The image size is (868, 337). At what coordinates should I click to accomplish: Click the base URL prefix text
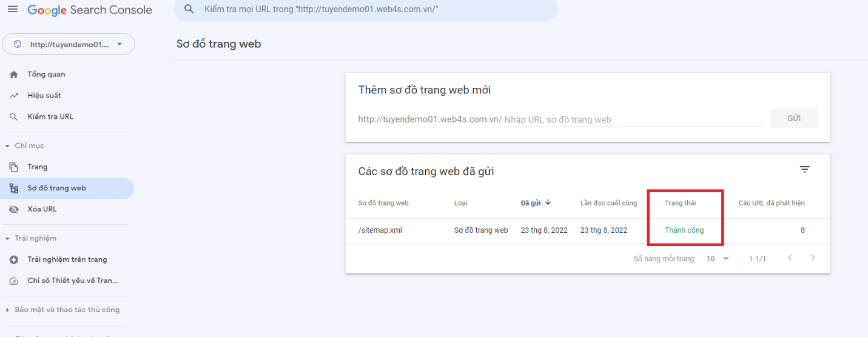(430, 119)
